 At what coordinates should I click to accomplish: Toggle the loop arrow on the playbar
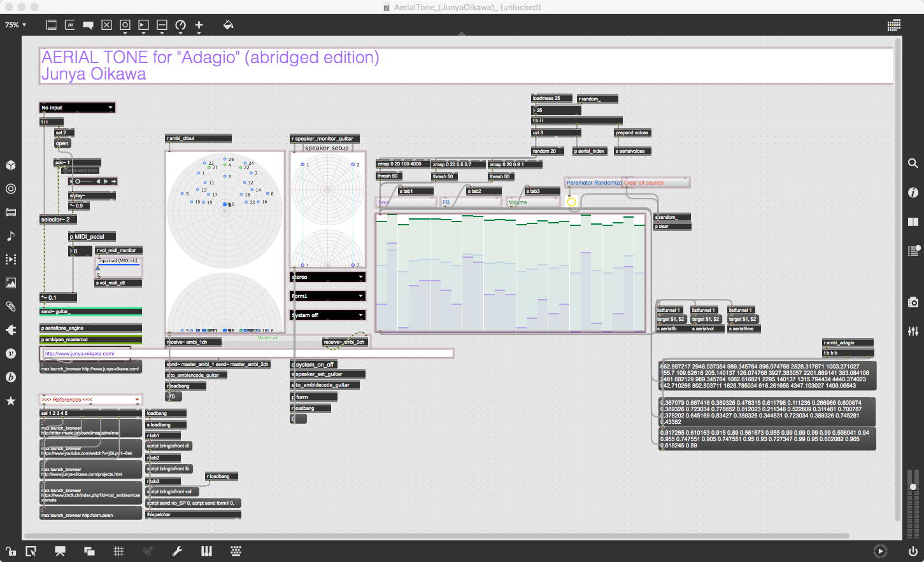113,181
